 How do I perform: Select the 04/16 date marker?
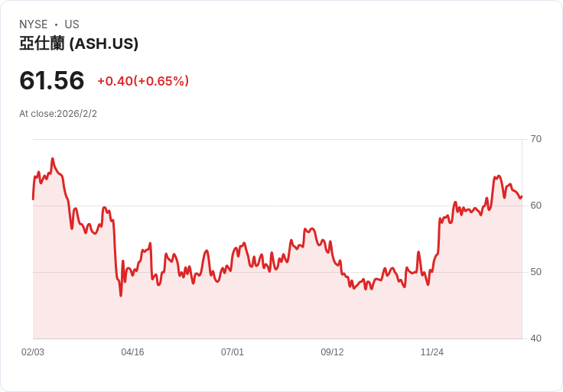(x=132, y=352)
